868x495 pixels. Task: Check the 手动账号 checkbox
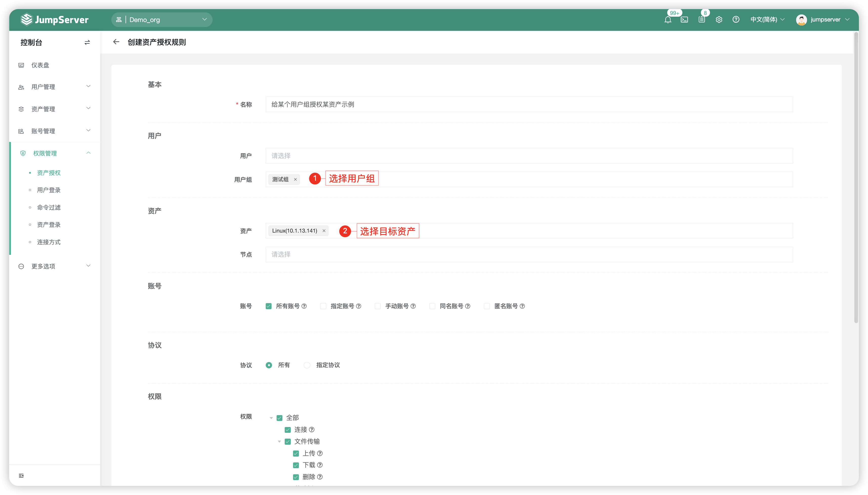tap(377, 306)
